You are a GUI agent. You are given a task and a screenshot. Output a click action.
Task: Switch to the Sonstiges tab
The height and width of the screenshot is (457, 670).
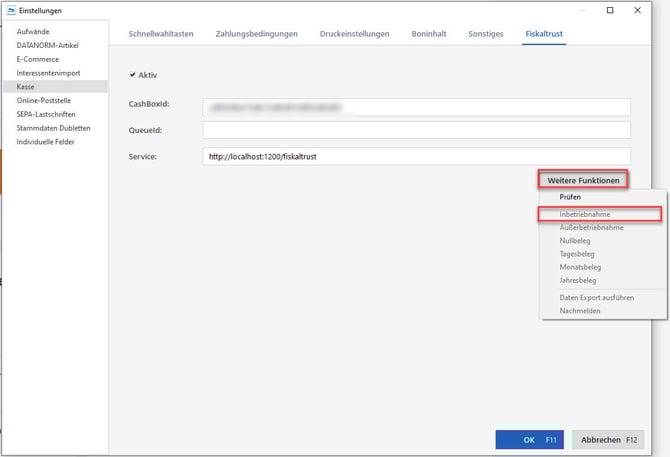tap(486, 34)
